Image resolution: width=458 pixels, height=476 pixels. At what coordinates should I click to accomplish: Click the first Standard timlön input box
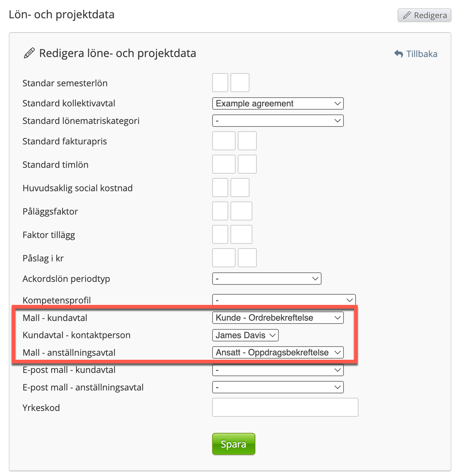224,165
